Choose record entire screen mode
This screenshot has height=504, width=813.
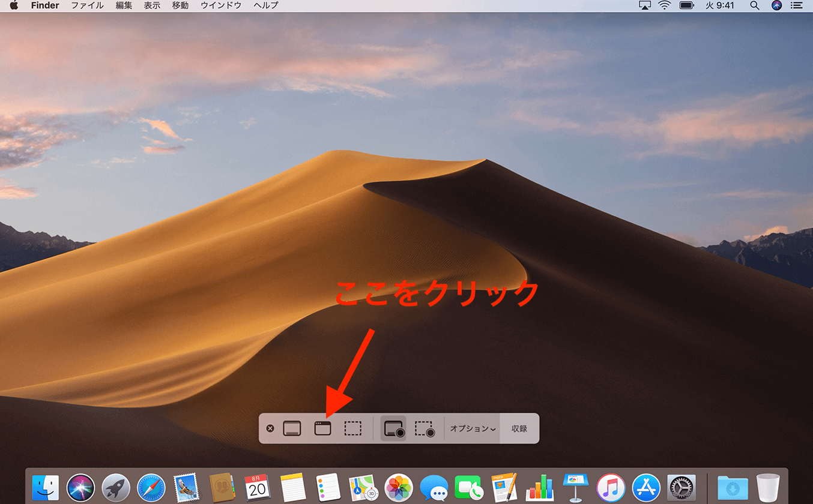(x=393, y=428)
